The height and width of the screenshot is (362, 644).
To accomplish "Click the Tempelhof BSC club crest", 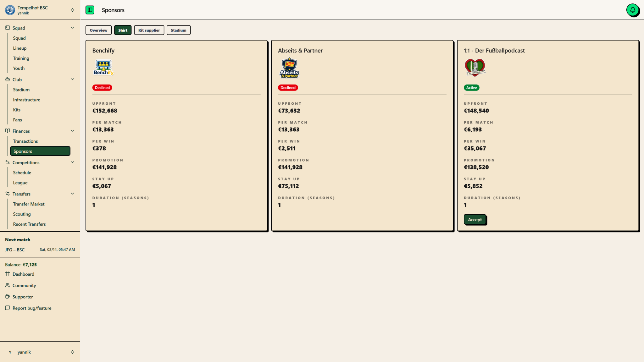I will [x=10, y=10].
